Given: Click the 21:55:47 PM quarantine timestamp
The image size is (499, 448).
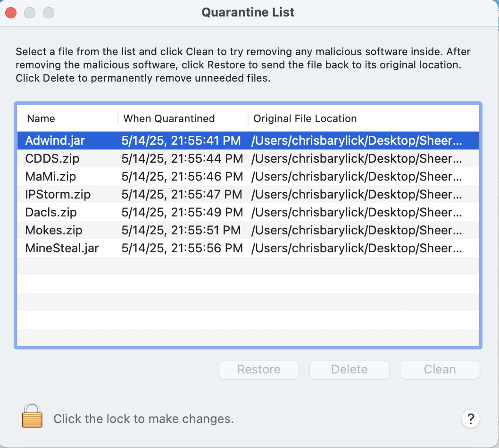Looking at the screenshot, I should (182, 194).
